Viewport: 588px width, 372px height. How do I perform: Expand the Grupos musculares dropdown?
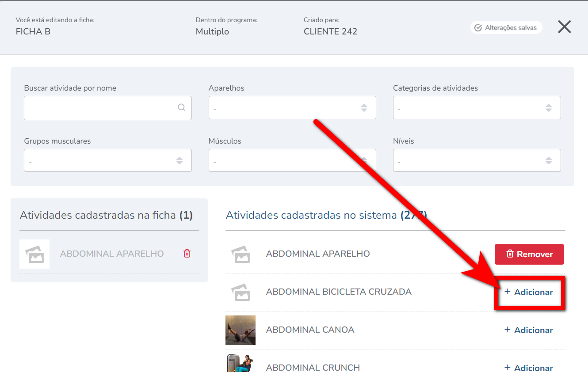click(x=108, y=160)
